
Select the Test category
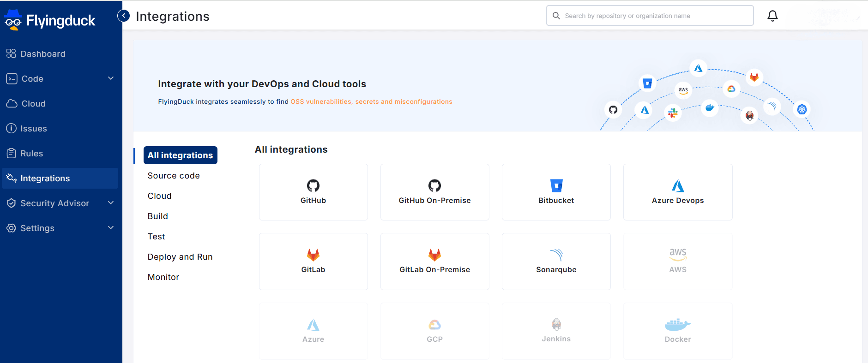pos(156,237)
